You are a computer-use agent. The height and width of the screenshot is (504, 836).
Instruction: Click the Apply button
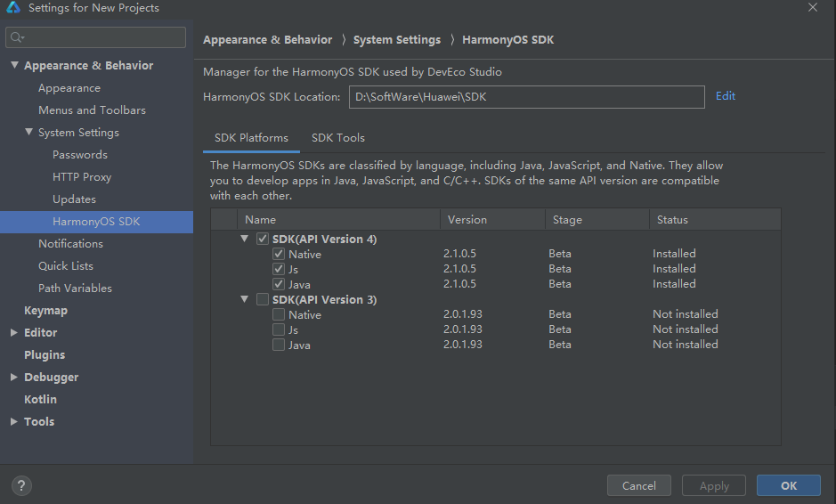click(x=714, y=485)
